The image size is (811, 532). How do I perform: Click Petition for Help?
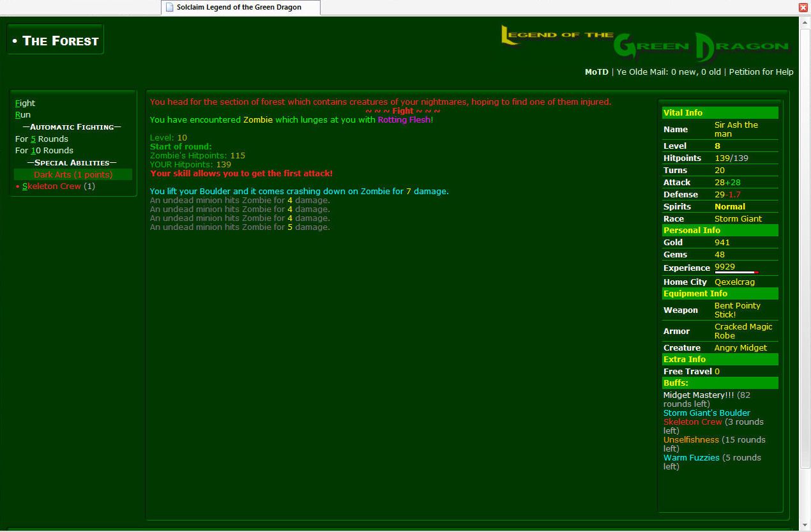pos(761,72)
